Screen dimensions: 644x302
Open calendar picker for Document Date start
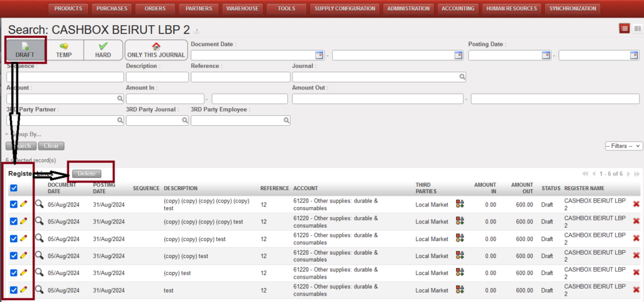point(319,55)
